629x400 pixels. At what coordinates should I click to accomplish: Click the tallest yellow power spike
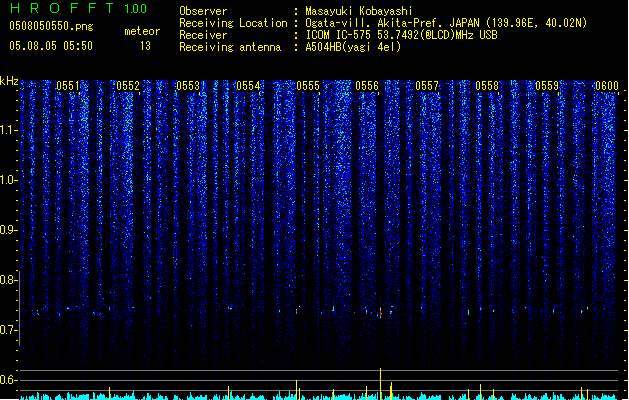[380, 384]
